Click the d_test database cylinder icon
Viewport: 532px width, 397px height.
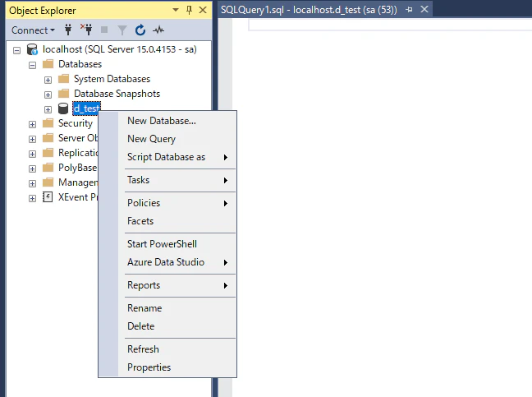tap(63, 108)
